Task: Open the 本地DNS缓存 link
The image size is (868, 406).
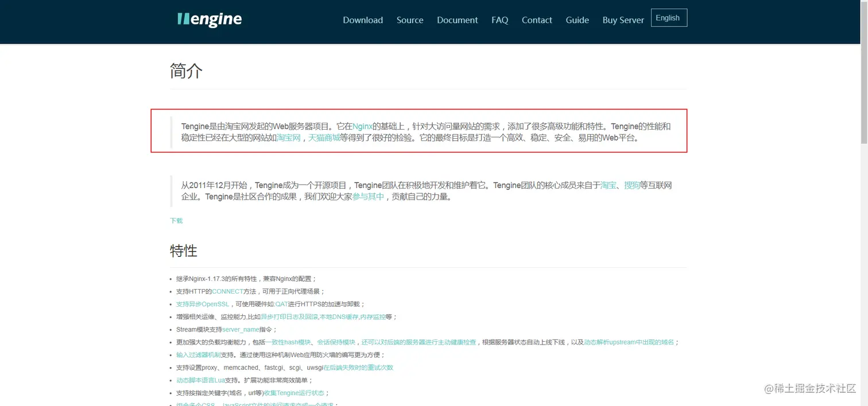Action: tap(339, 317)
